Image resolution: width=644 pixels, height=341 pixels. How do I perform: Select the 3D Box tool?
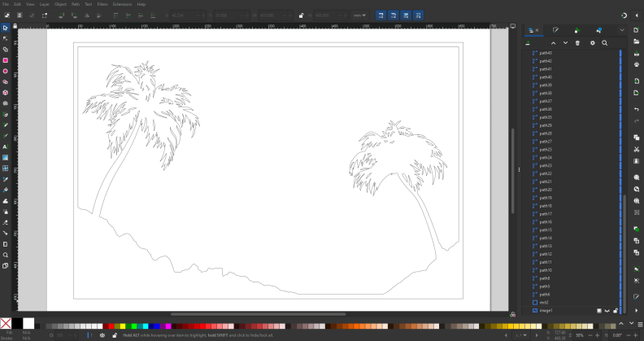tap(5, 93)
